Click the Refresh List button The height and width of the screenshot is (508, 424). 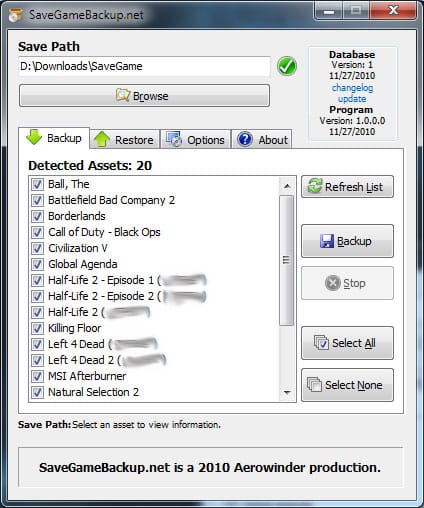coord(347,187)
